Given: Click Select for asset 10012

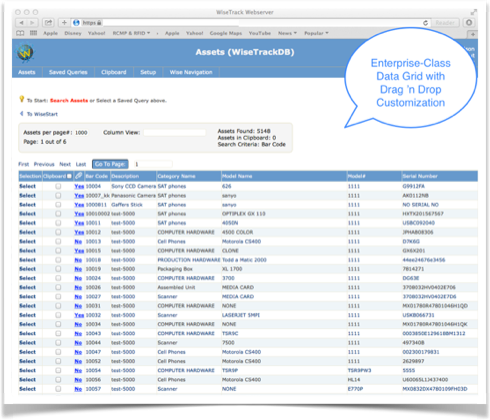Looking at the screenshot, I should coord(27,232).
